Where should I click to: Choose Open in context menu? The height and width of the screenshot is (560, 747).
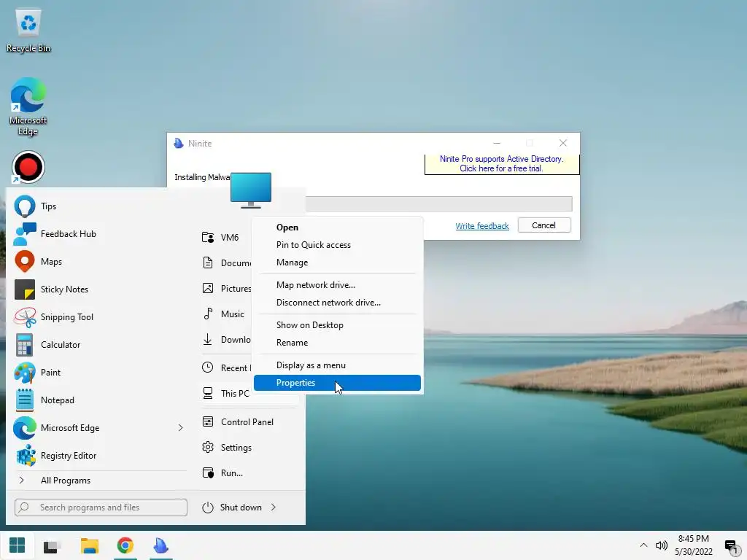click(x=337, y=227)
